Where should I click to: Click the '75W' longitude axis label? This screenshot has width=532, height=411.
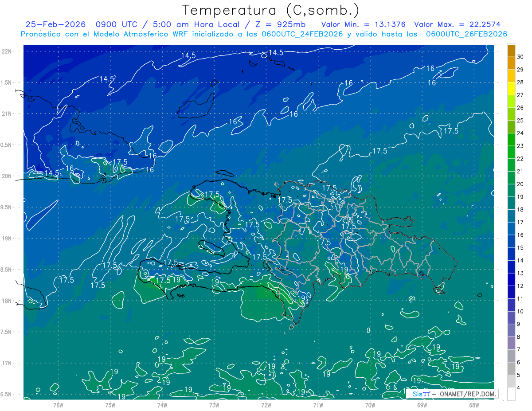pos(110,405)
